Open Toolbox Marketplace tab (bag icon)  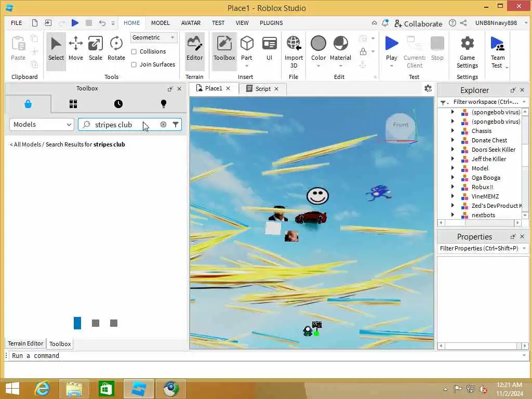[x=28, y=104]
